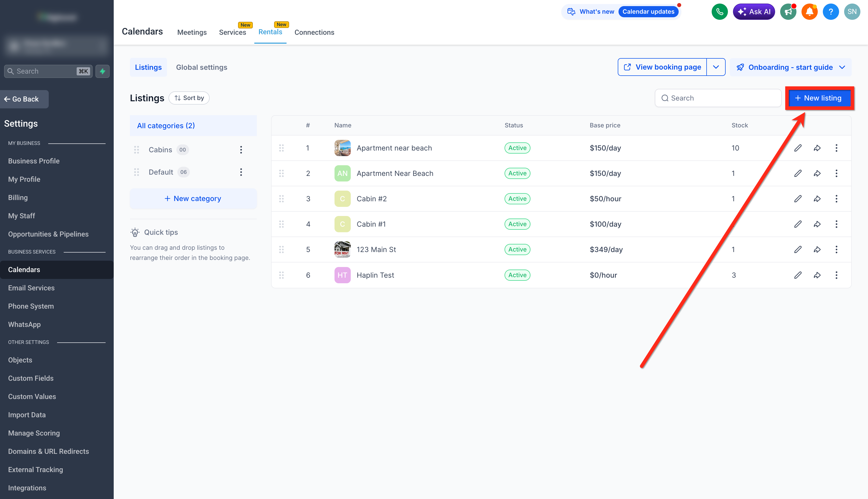Open the 123 Main St thumbnail image
The height and width of the screenshot is (499, 868).
342,249
